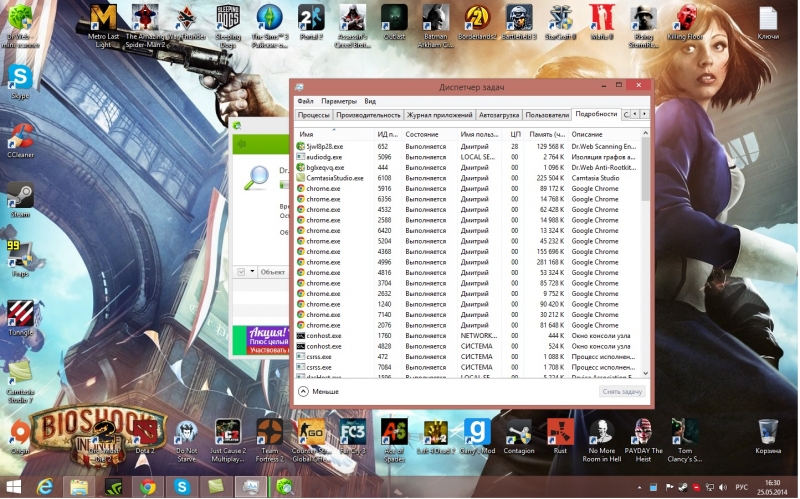Launch Origin desktop icon
800x499 pixels.
point(20,437)
